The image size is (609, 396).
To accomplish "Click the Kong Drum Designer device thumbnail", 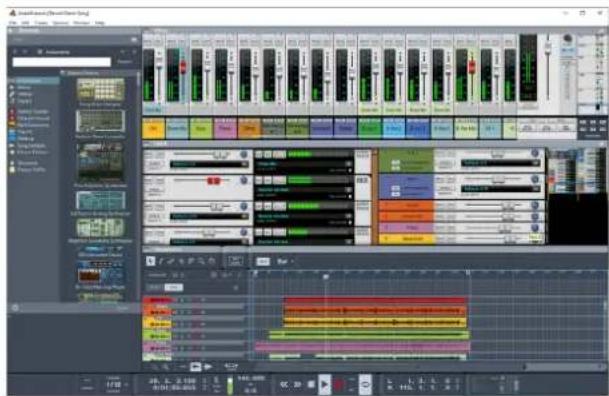I will [x=101, y=90].
